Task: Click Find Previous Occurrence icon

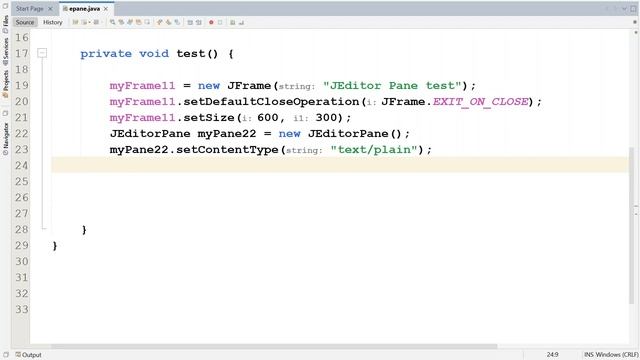Action: pyautogui.click(x=121, y=22)
